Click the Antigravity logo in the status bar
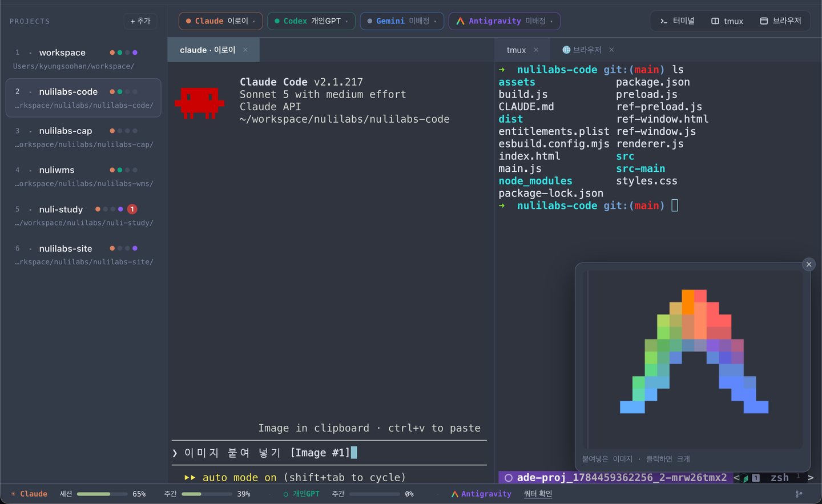The height and width of the screenshot is (504, 822). 455,494
